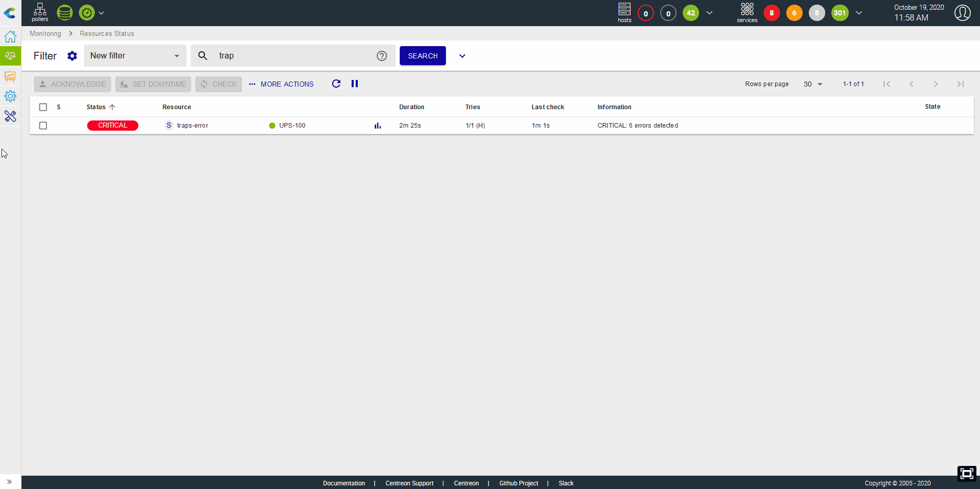The height and width of the screenshot is (489, 980).
Task: Toggle the select-all checkbox in header
Action: pos(43,107)
